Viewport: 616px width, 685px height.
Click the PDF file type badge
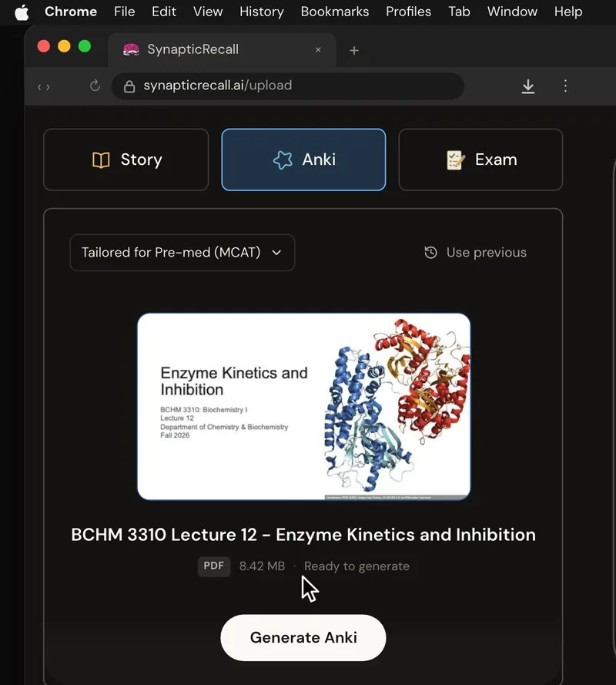click(x=214, y=566)
